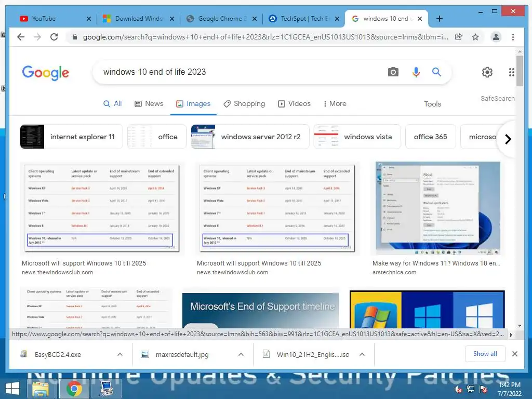Open the maxresdefault.jpg download
The height and width of the screenshot is (399, 532).
point(182,354)
